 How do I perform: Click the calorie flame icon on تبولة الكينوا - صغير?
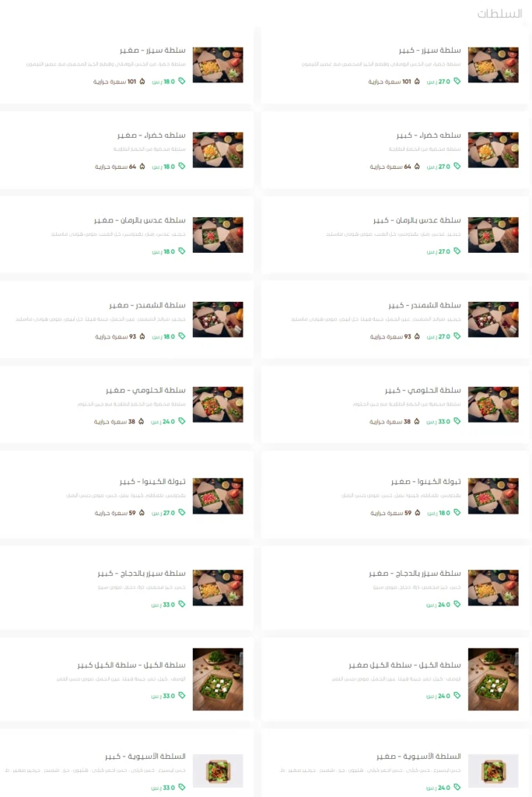point(417,513)
